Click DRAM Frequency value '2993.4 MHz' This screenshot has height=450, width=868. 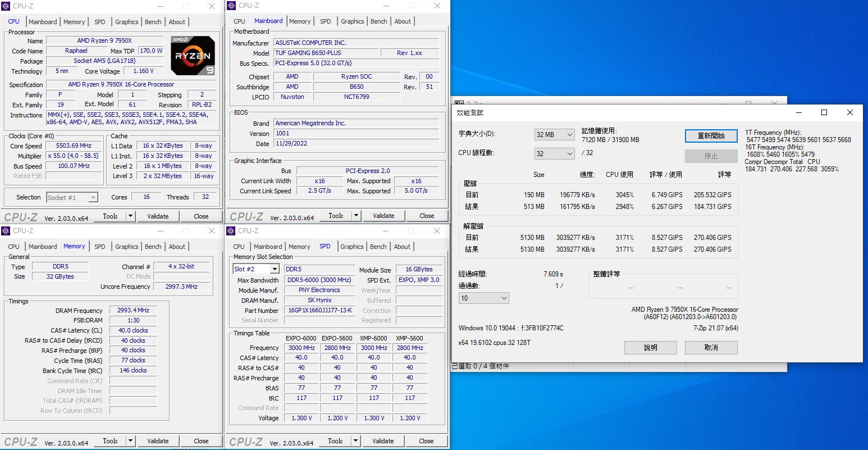point(133,310)
